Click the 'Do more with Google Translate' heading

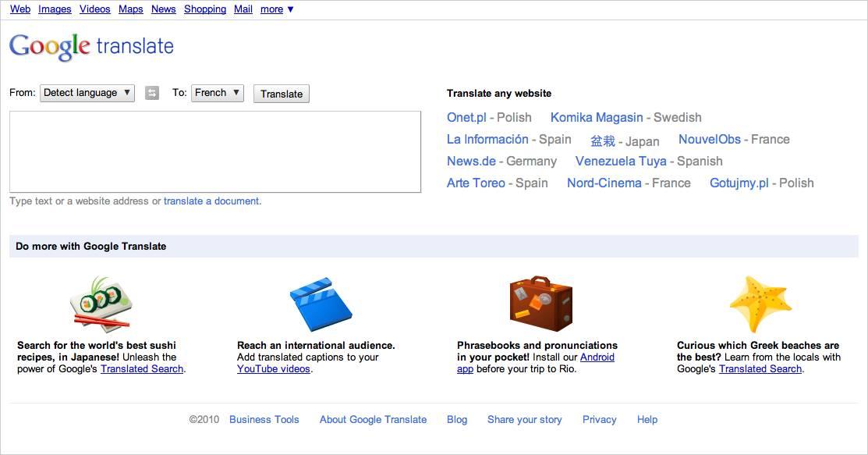(x=90, y=246)
